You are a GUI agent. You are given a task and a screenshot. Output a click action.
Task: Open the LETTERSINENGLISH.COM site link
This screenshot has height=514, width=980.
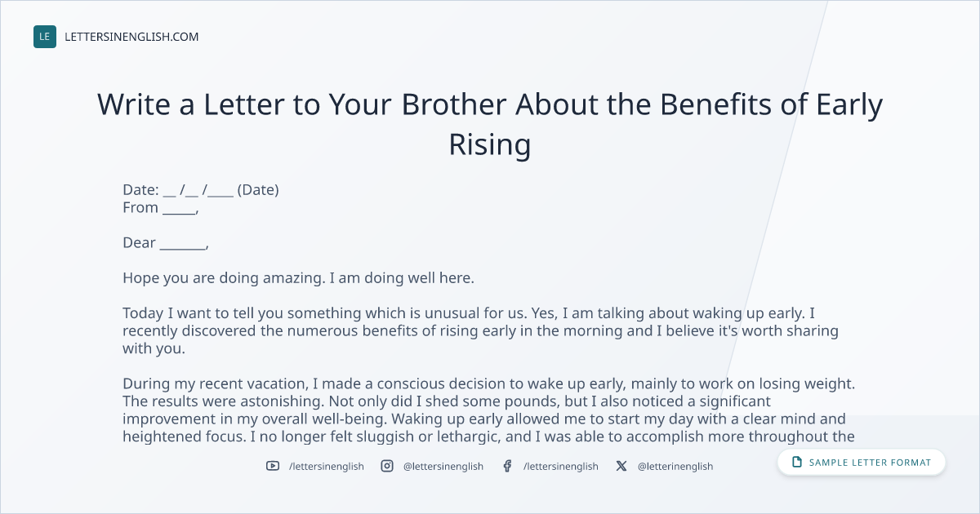131,37
